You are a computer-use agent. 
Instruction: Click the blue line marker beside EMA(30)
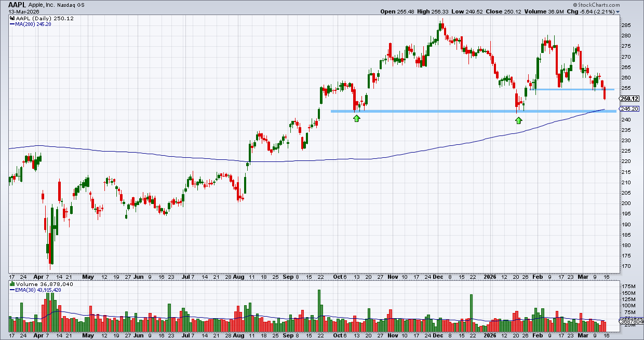click(11, 290)
